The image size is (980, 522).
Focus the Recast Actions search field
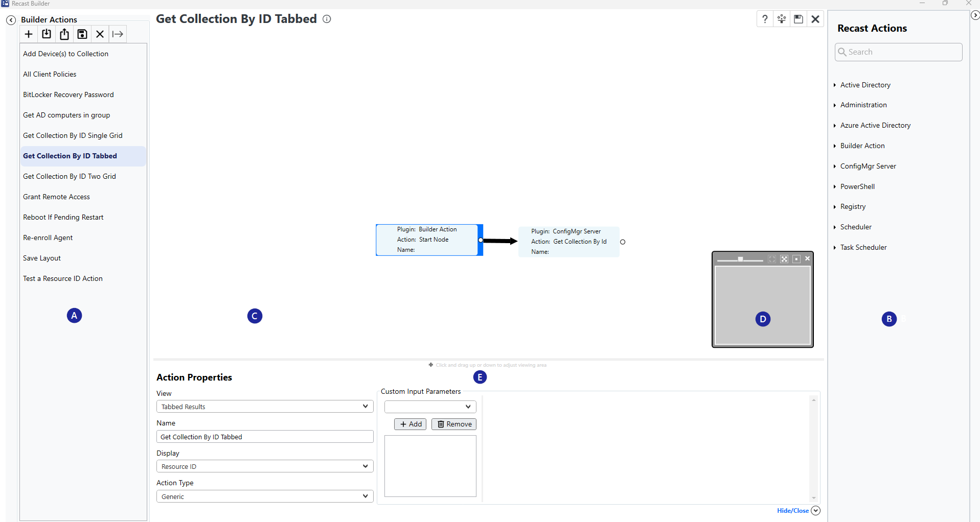click(x=898, y=52)
